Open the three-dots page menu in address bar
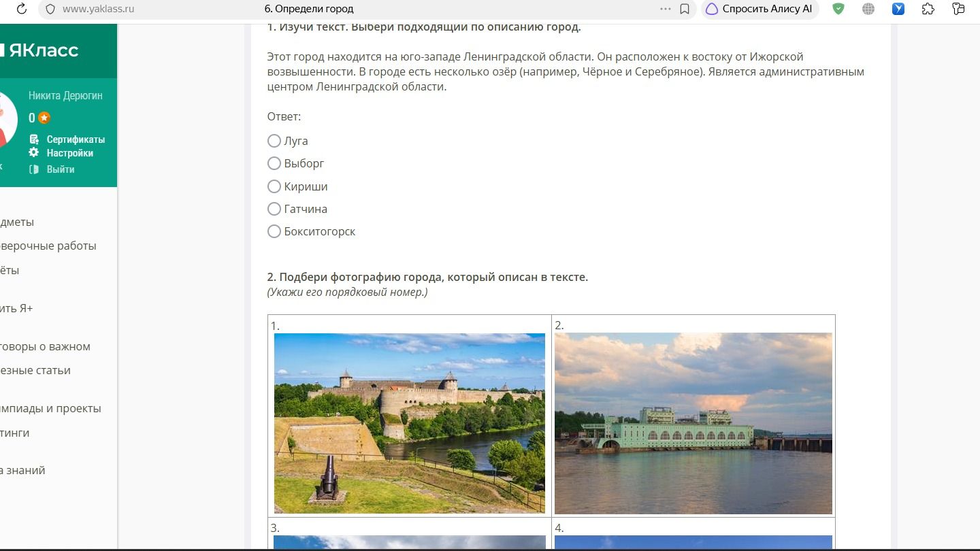980x551 pixels. coord(666,9)
